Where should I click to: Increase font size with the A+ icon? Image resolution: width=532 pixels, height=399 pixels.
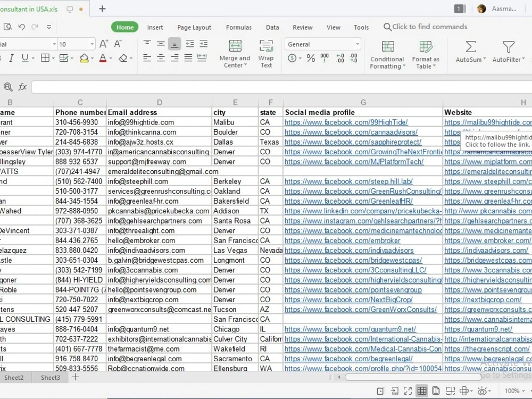(104, 44)
